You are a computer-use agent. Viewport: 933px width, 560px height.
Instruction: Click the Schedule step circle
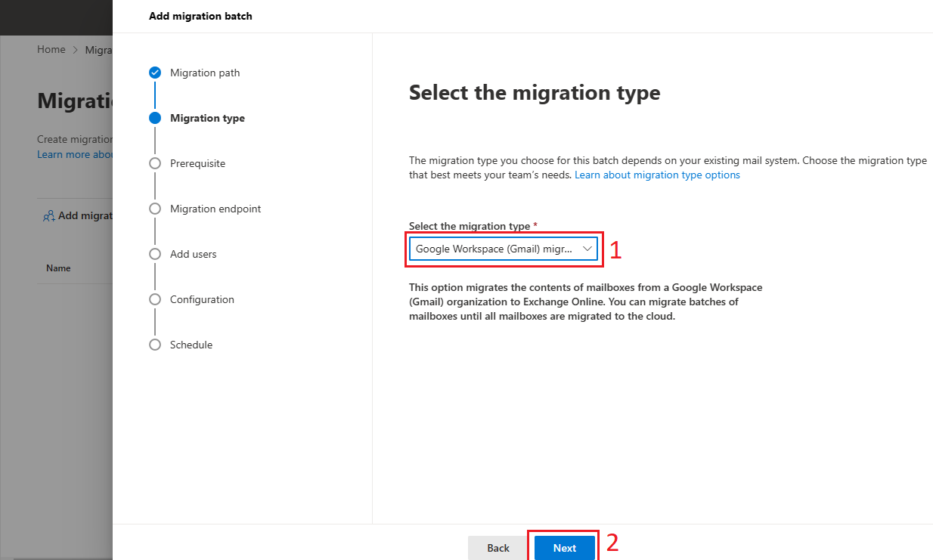(x=155, y=345)
